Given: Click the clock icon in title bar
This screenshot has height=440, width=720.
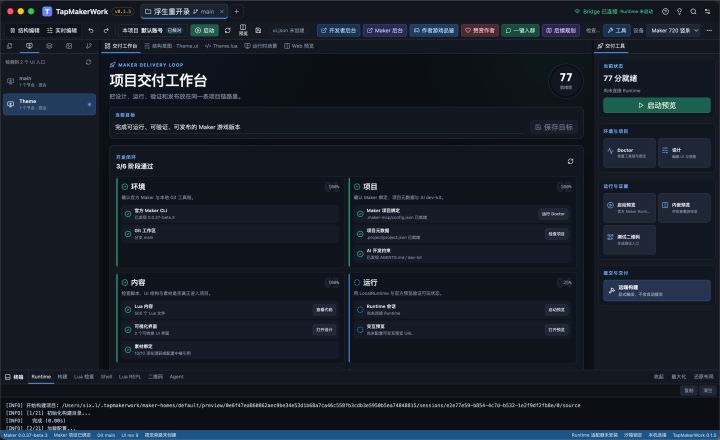Looking at the screenshot, I should (665, 11).
